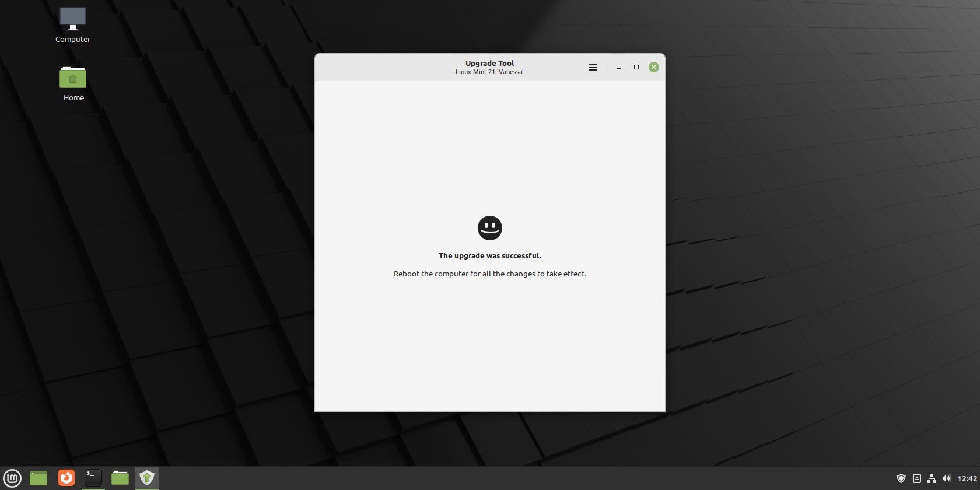Select Upgrade Tool shield taskbar item

tap(147, 478)
